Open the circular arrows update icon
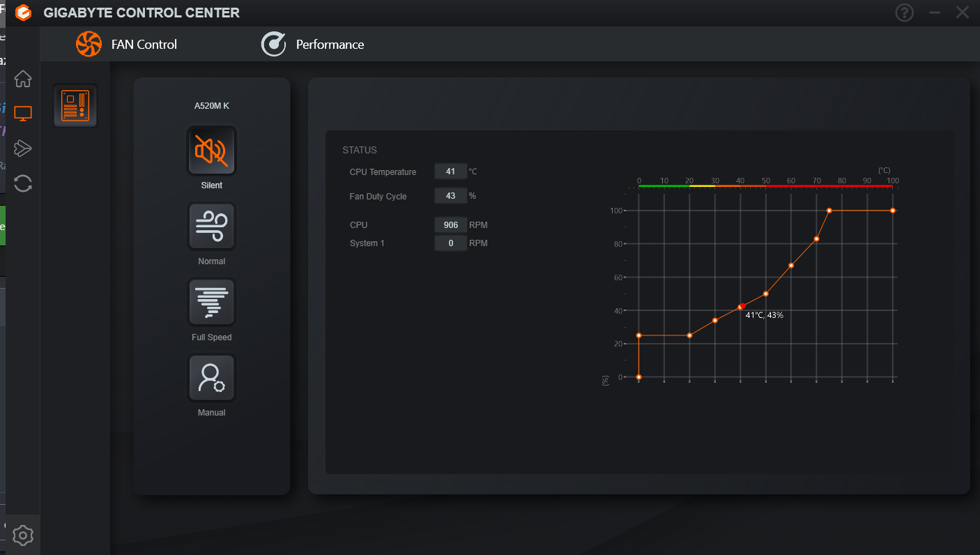This screenshot has height=555, width=980. click(x=23, y=183)
